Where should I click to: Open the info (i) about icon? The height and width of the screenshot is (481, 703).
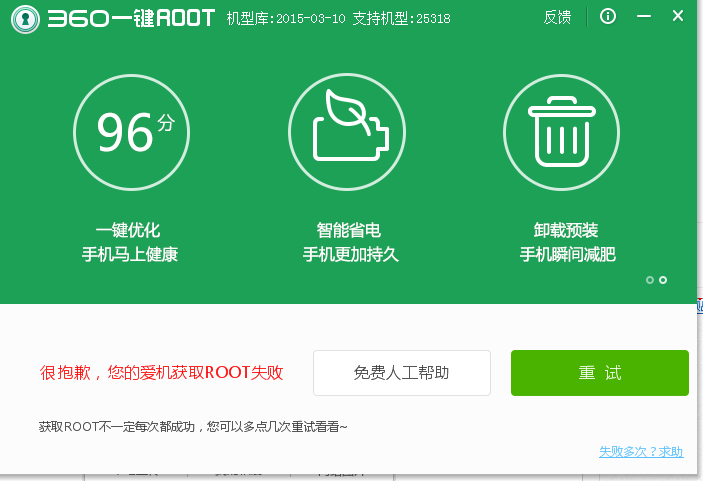608,17
